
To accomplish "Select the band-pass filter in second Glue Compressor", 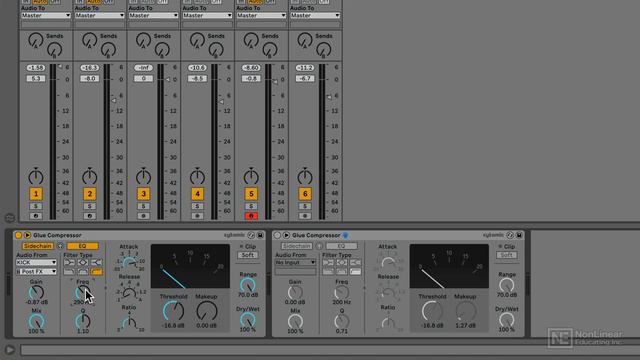I will point(342,271).
